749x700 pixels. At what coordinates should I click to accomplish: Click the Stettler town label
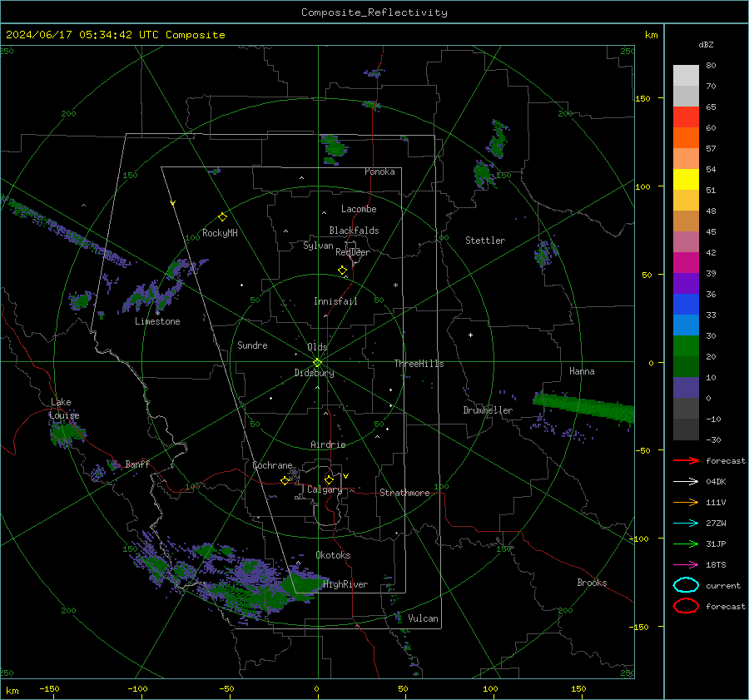(x=485, y=241)
